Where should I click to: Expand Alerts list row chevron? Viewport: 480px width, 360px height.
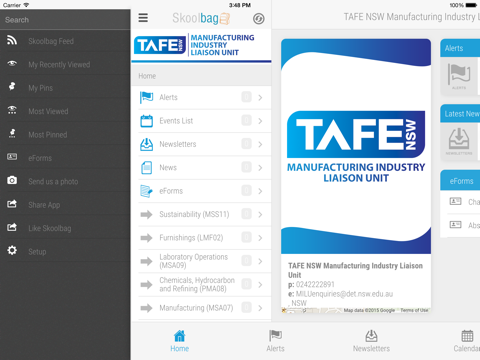coord(260,98)
